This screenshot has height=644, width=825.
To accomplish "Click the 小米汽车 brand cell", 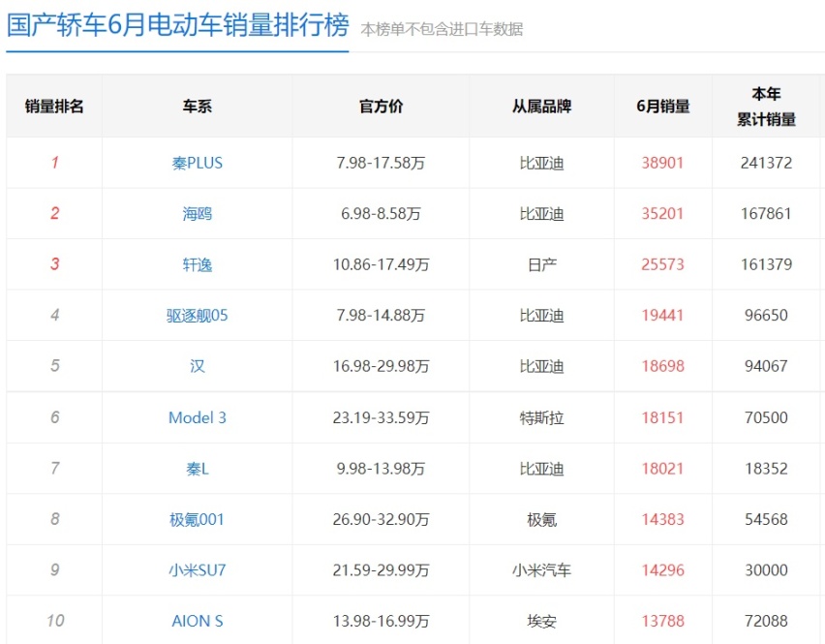I will pos(542,570).
